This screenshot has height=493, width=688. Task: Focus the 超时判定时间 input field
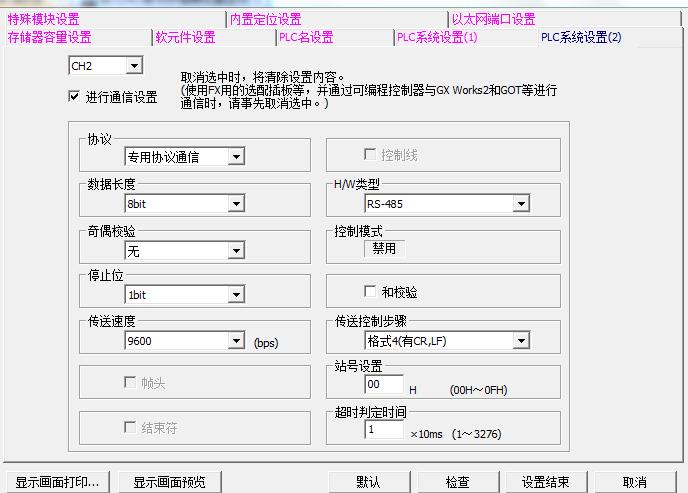point(383,430)
